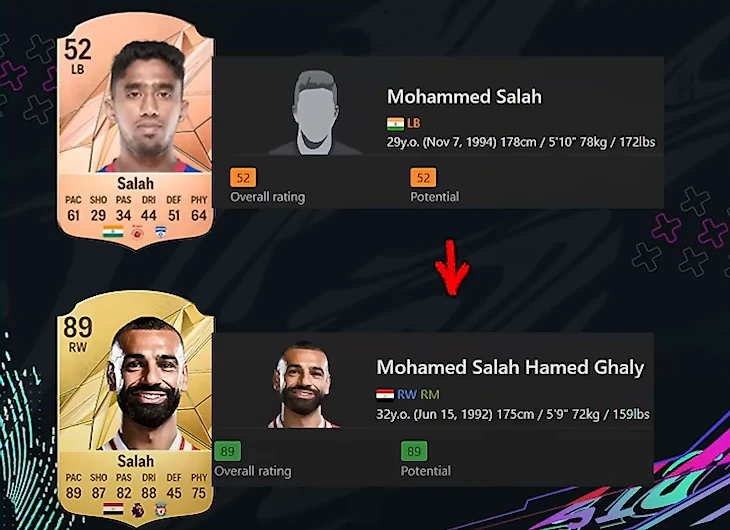Click the 89-rated gold Salah card
The image size is (730, 530).
click(135, 409)
